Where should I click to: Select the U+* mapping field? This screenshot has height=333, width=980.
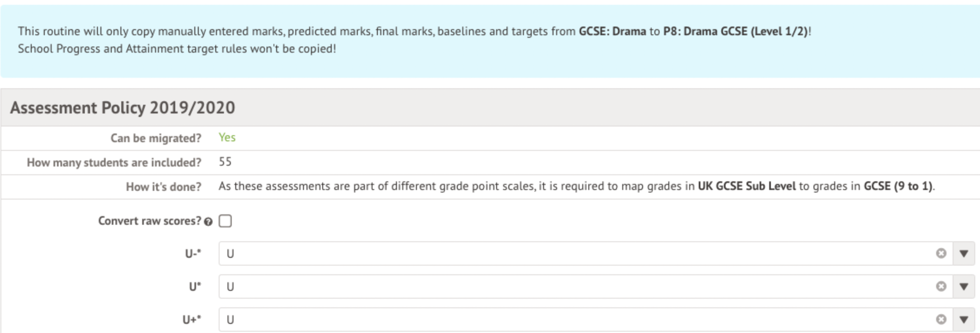click(565, 320)
